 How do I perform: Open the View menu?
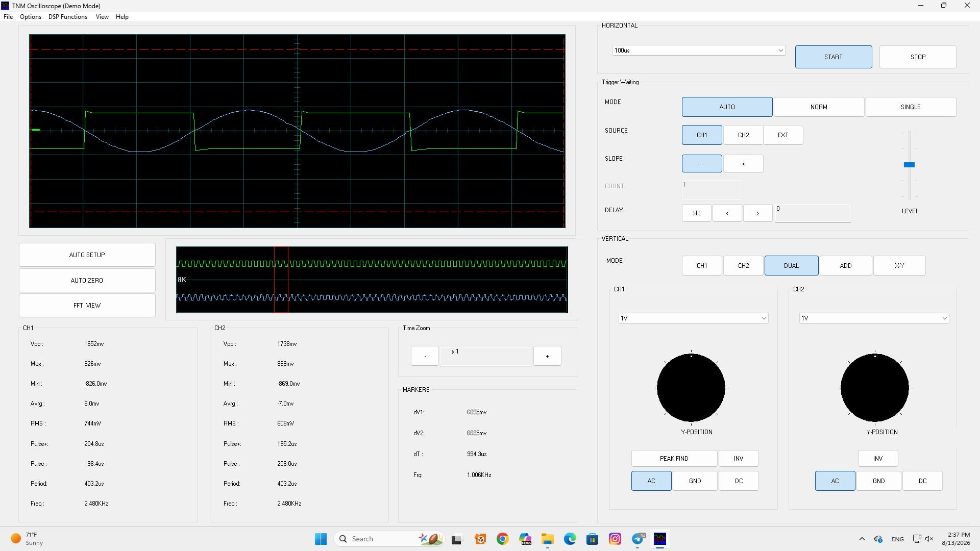click(102, 17)
